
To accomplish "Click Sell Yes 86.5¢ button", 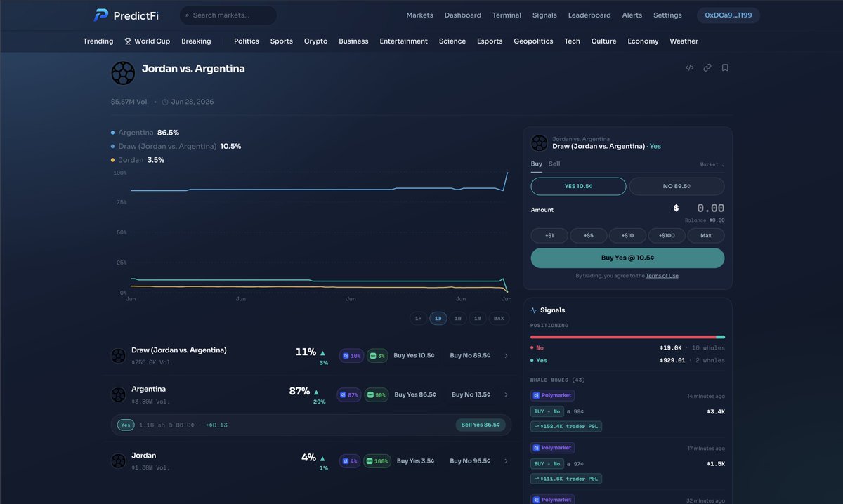I will (481, 425).
